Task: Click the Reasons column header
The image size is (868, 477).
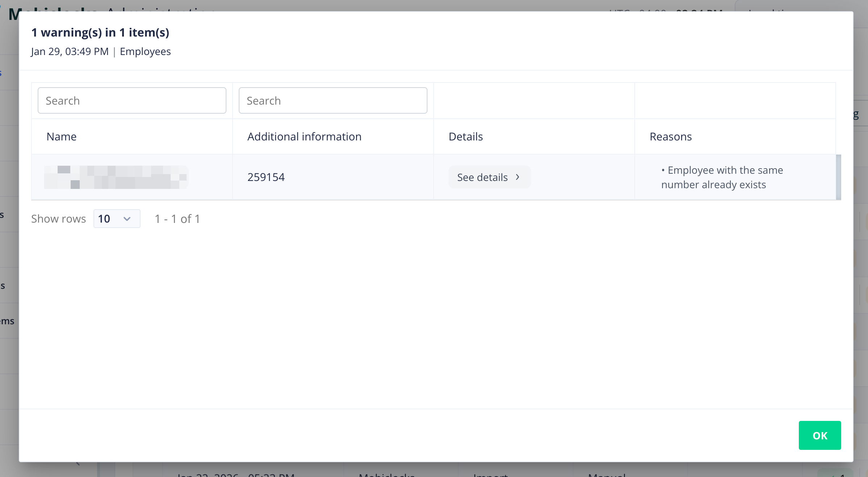Action: click(x=671, y=136)
